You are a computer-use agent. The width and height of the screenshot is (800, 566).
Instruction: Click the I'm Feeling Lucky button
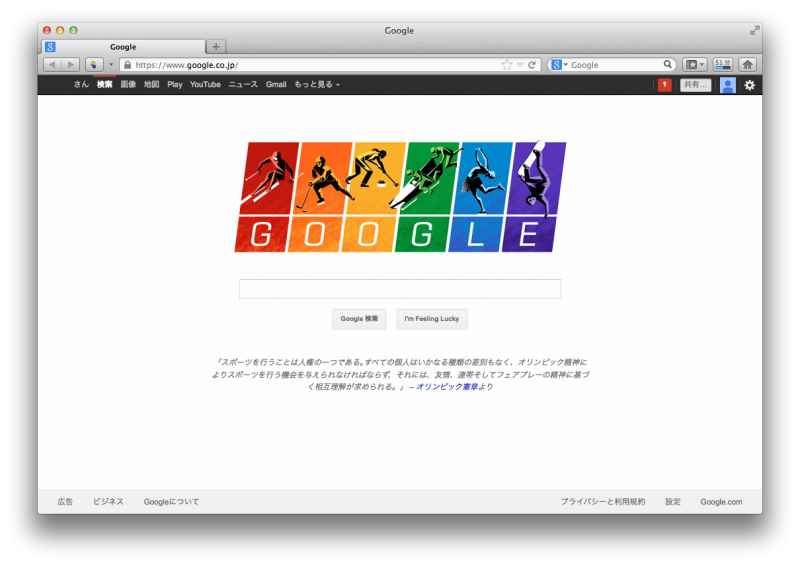(x=432, y=319)
